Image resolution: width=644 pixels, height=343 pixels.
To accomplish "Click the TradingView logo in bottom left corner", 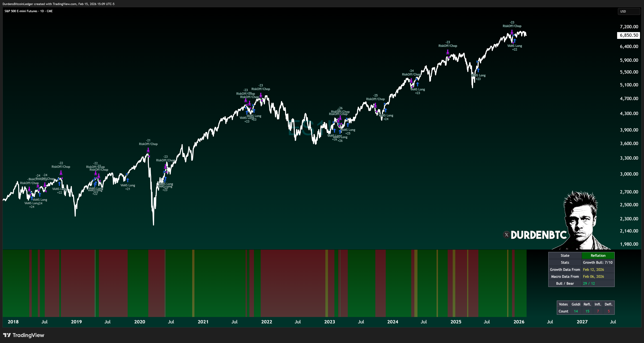I will click(x=24, y=335).
